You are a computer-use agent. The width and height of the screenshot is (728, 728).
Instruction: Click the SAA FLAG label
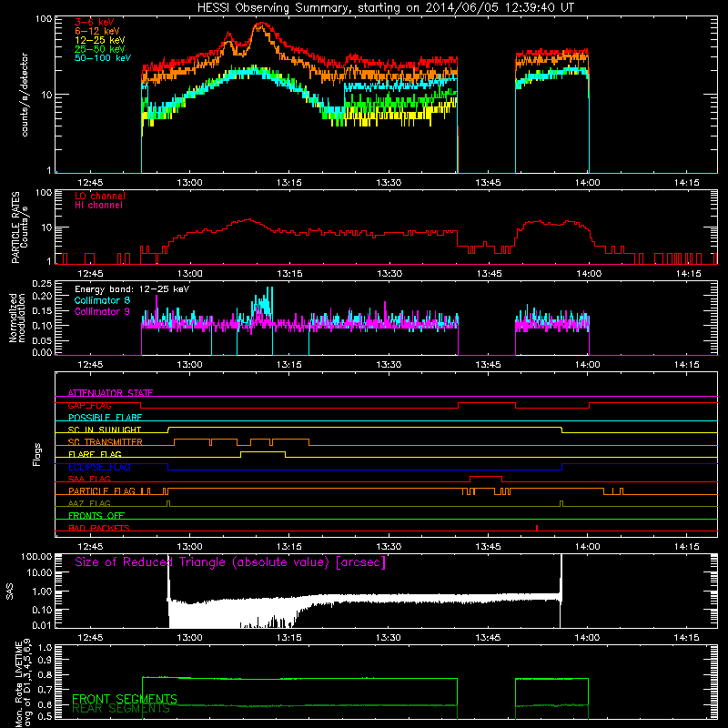(x=89, y=479)
